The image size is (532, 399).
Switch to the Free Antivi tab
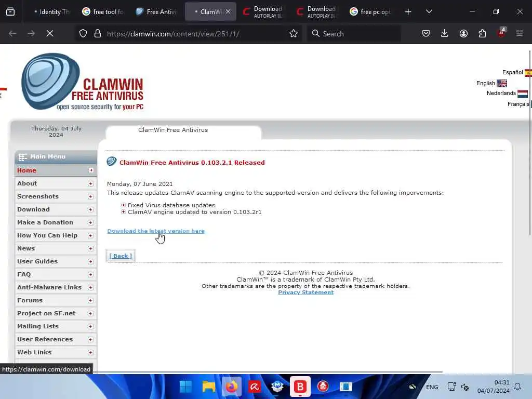coord(157,12)
